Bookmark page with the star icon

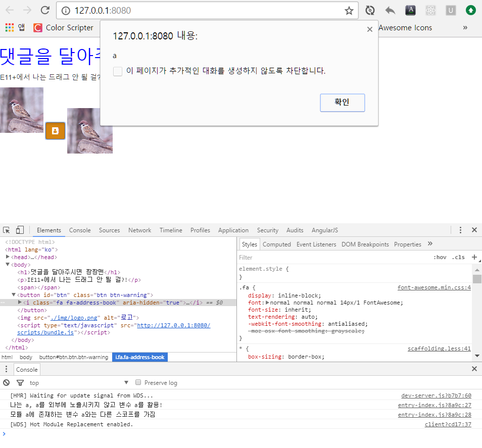349,11
